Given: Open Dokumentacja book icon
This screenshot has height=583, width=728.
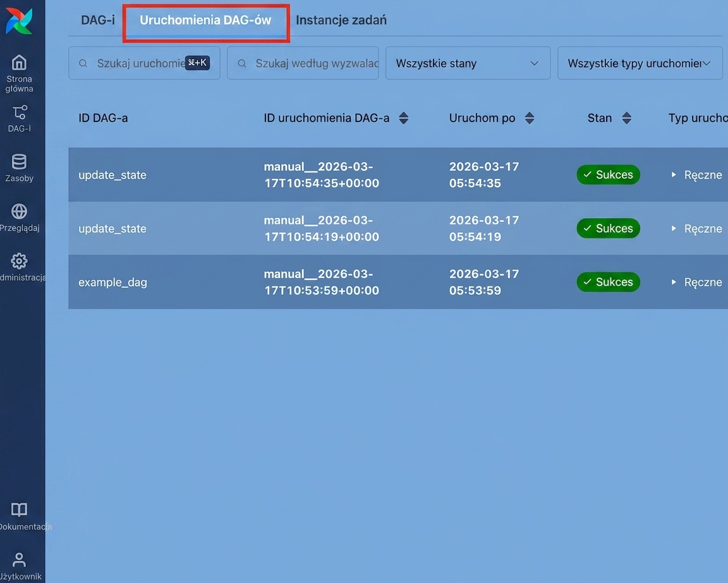Looking at the screenshot, I should (19, 510).
